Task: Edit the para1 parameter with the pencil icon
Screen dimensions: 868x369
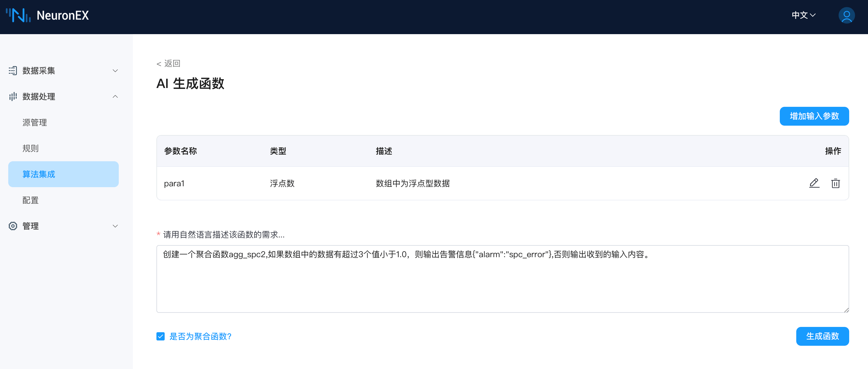Action: (x=814, y=183)
